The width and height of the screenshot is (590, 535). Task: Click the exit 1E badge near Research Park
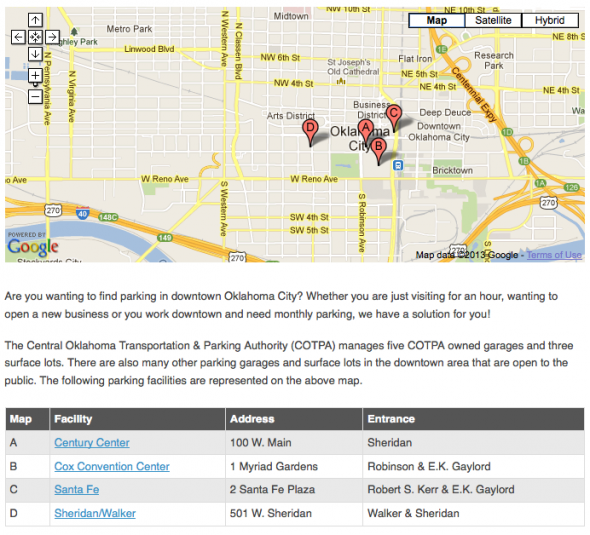point(441,49)
